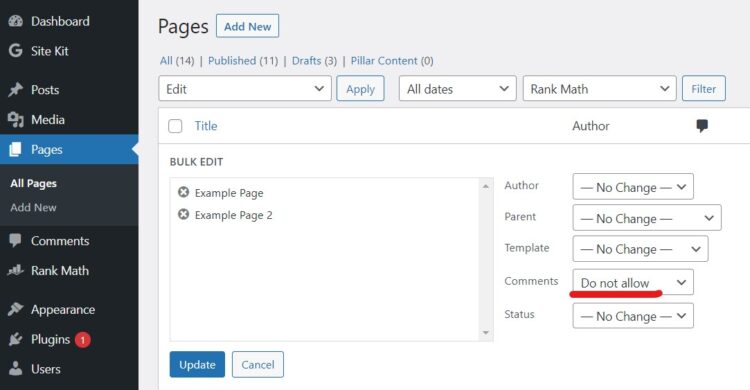Sort pages by Title column header

tap(206, 126)
